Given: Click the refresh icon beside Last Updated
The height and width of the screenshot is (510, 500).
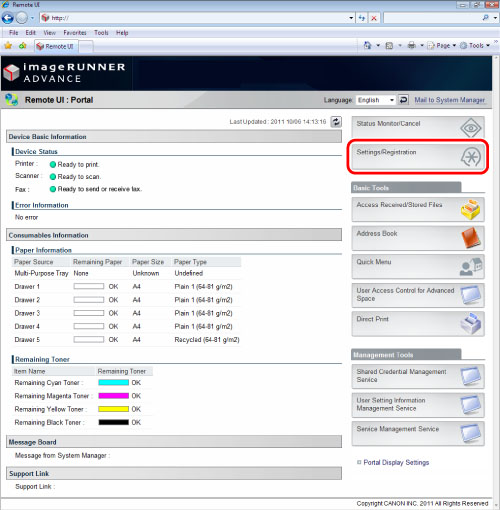Looking at the screenshot, I should 336,122.
